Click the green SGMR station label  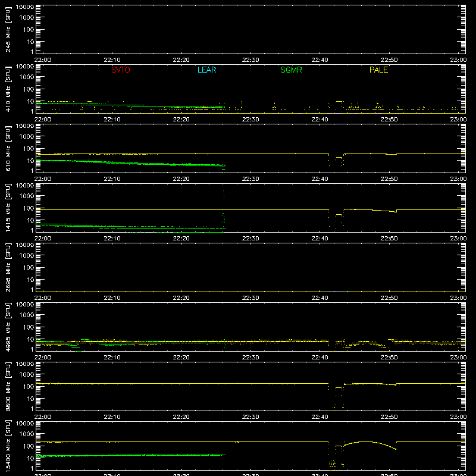[291, 70]
